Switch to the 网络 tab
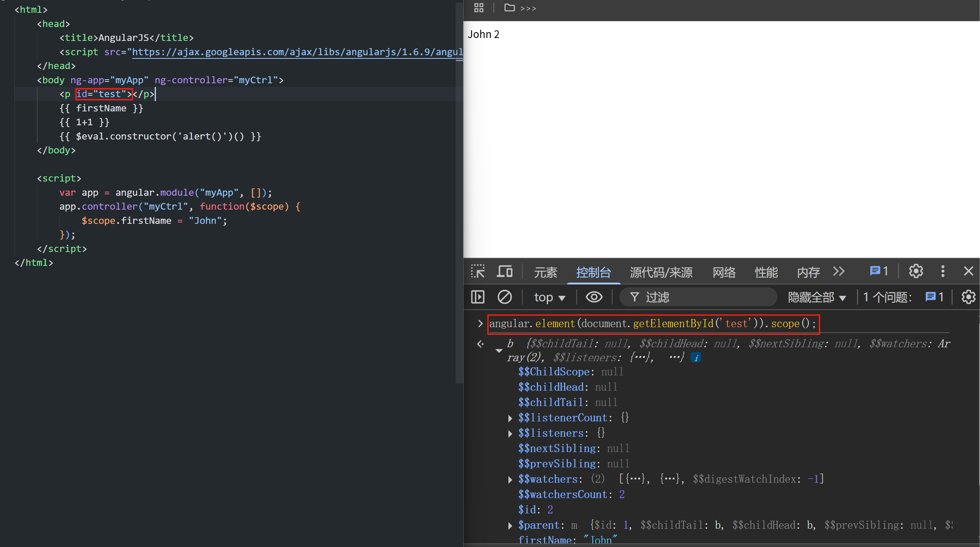The height and width of the screenshot is (547, 980). (723, 272)
